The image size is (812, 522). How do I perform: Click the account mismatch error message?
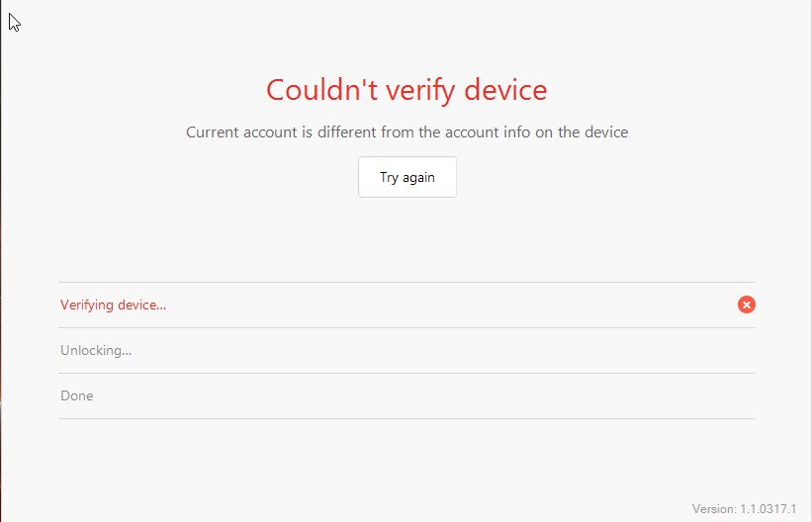pyautogui.click(x=406, y=131)
